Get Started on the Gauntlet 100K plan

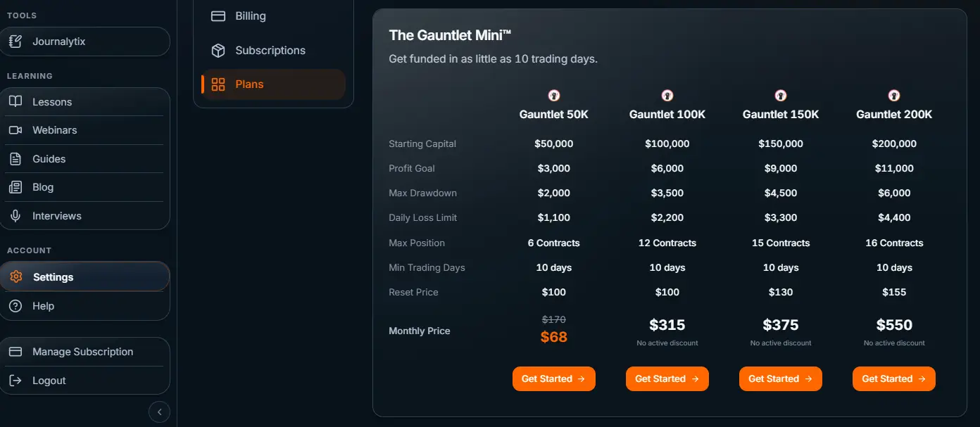667,378
